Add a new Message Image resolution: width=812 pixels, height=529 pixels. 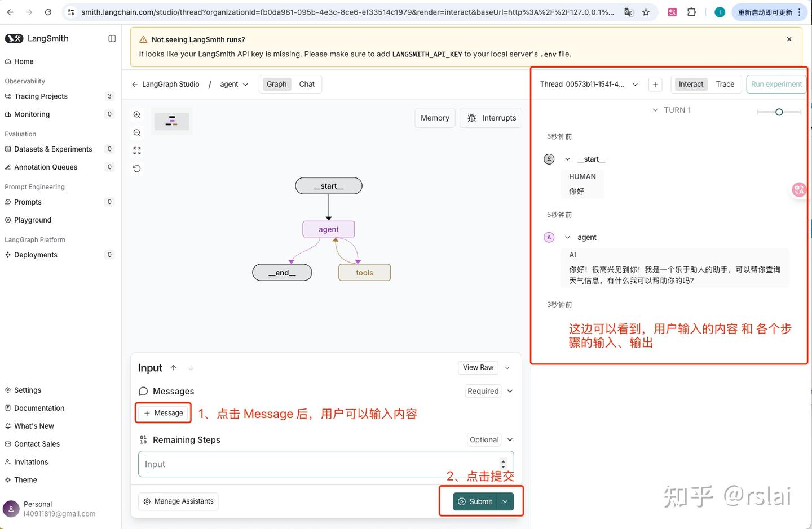coord(164,413)
